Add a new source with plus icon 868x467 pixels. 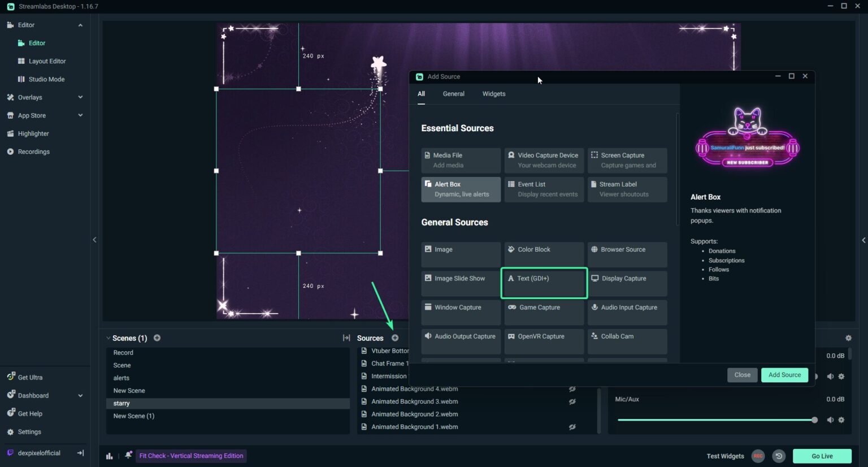[395, 338]
